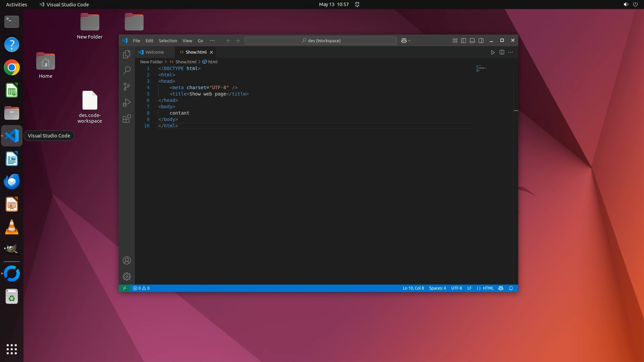Expand the overflow menu ellipsis after Go

[x=212, y=41]
